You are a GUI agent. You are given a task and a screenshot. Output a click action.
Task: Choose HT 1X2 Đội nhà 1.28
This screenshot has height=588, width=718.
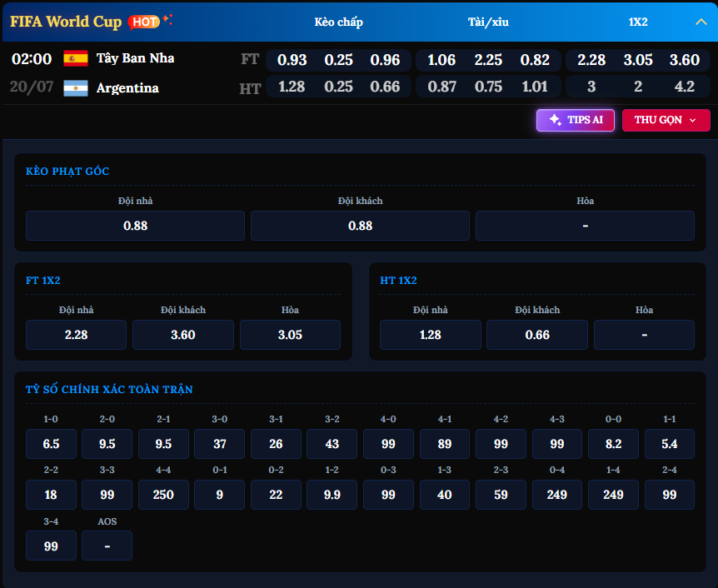431,335
